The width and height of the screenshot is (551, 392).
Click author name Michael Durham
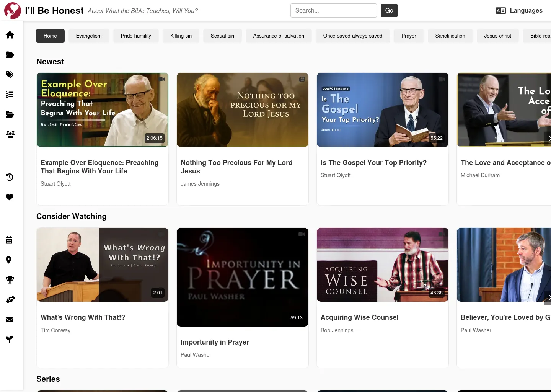click(480, 175)
